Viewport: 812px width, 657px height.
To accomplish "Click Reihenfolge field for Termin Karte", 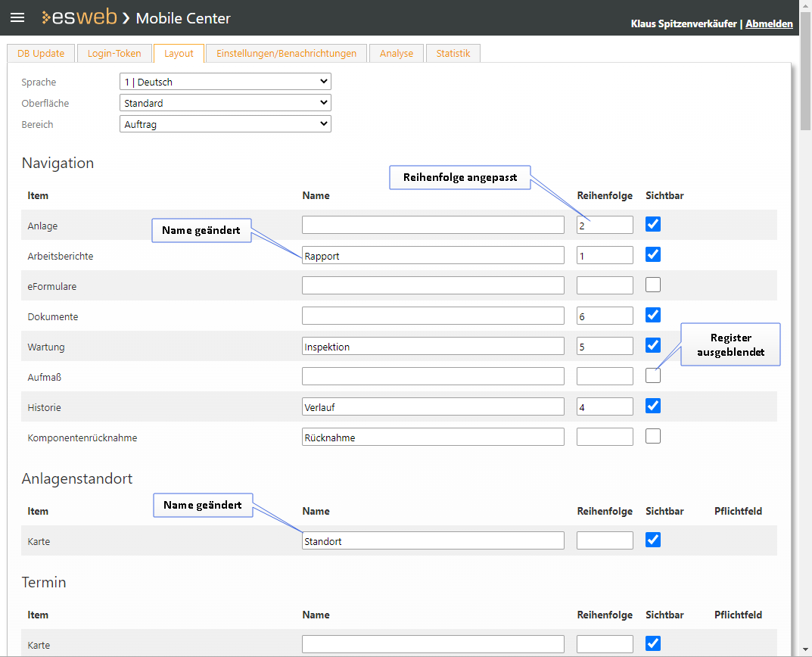I will (605, 644).
